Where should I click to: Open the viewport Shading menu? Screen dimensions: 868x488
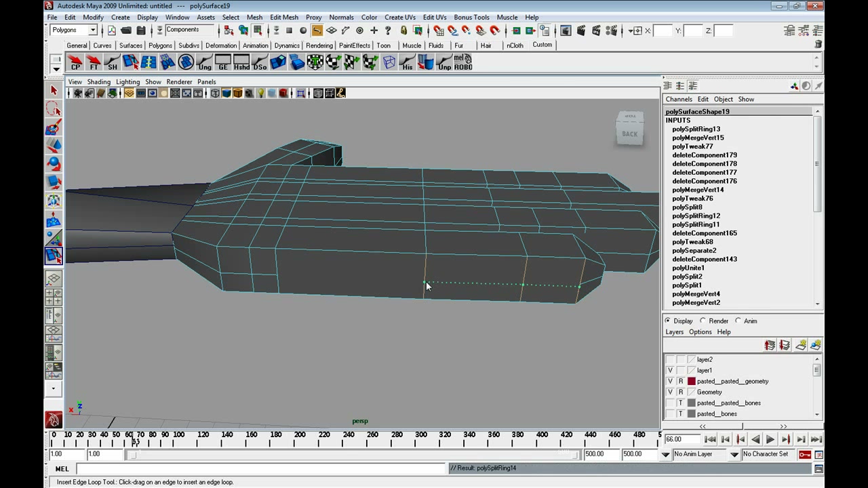coord(98,81)
